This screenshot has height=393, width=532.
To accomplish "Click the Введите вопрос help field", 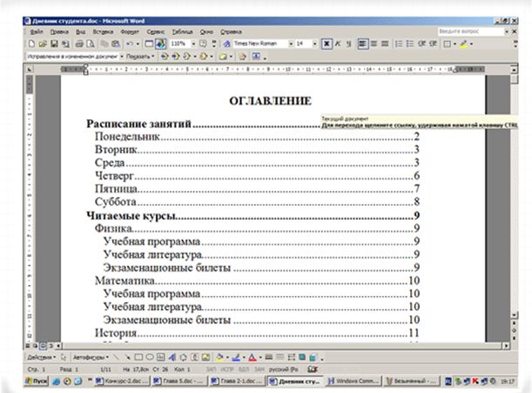I will click(x=470, y=31).
